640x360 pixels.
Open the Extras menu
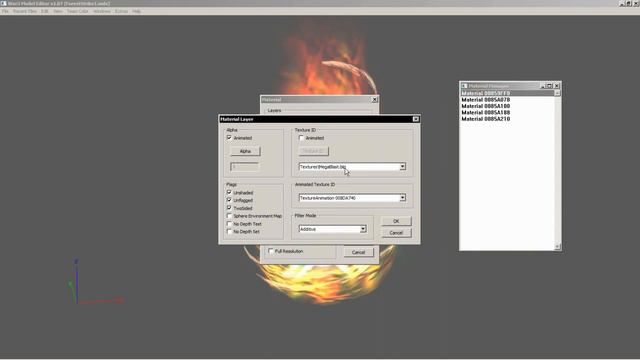coord(121,11)
